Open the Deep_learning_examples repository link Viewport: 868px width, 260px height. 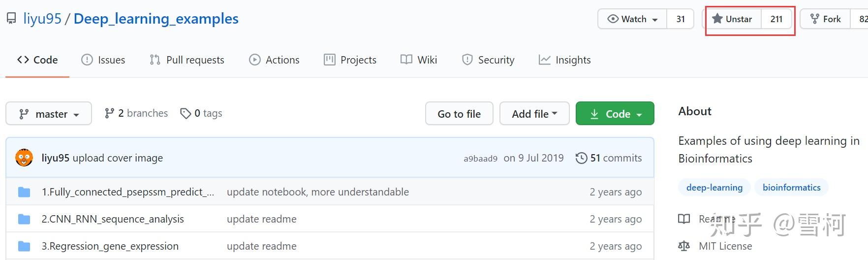[x=156, y=19]
